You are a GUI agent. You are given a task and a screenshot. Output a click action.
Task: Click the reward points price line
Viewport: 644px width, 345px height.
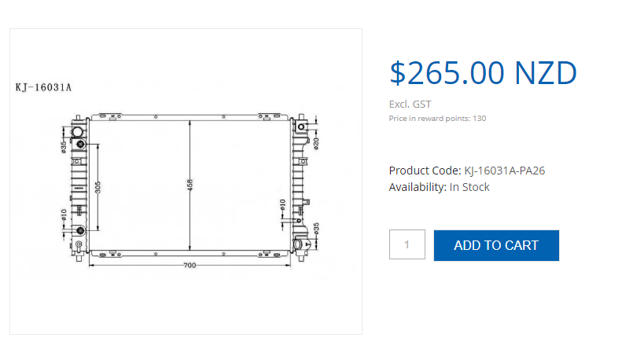coord(437,119)
